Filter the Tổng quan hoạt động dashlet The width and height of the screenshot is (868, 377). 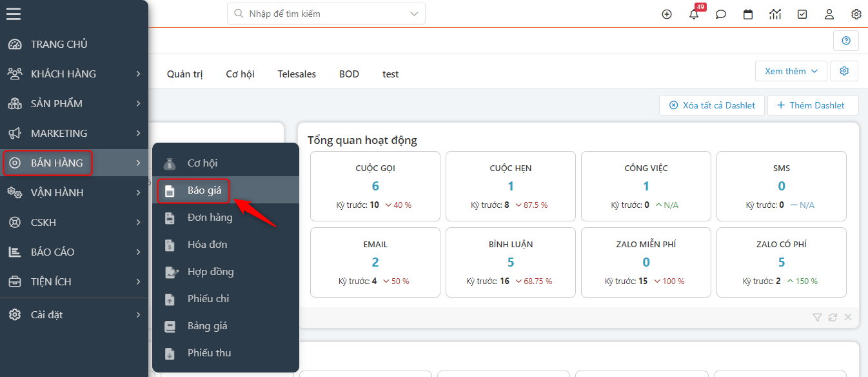[x=817, y=317]
